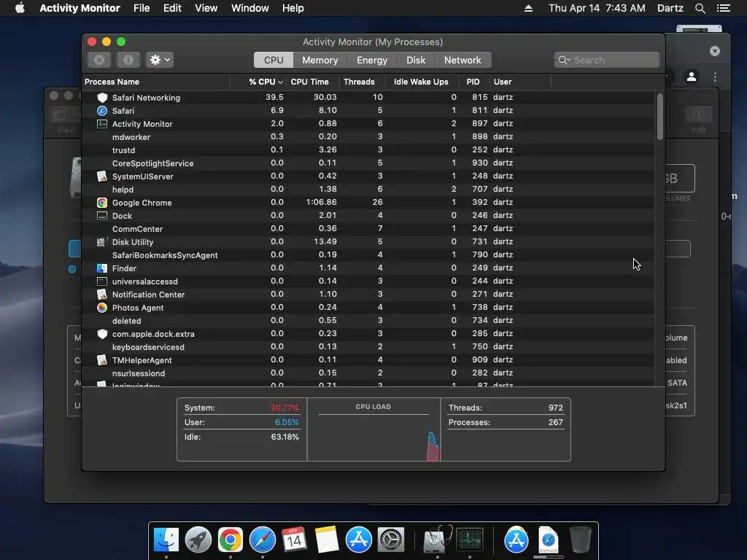Viewport: 747px width, 560px height.
Task: Open Calendar from the Dock
Action: 294,540
